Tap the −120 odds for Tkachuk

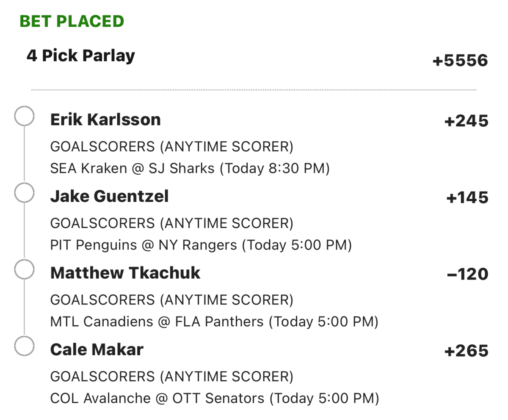467,275
